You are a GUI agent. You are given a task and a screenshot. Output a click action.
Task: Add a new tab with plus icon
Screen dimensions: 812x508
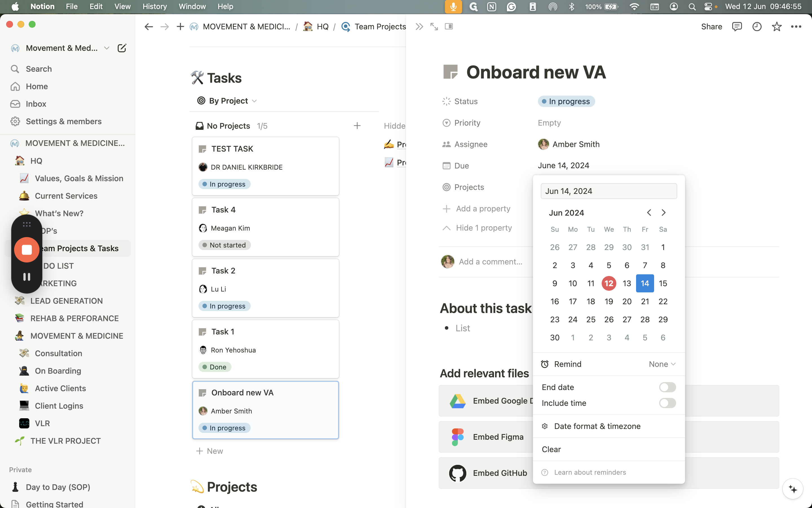(180, 27)
